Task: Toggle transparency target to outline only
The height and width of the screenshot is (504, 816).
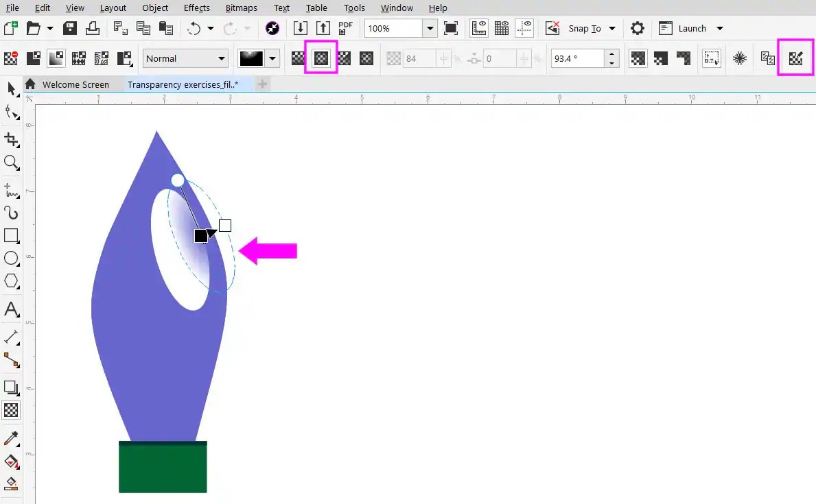Action: (684, 58)
